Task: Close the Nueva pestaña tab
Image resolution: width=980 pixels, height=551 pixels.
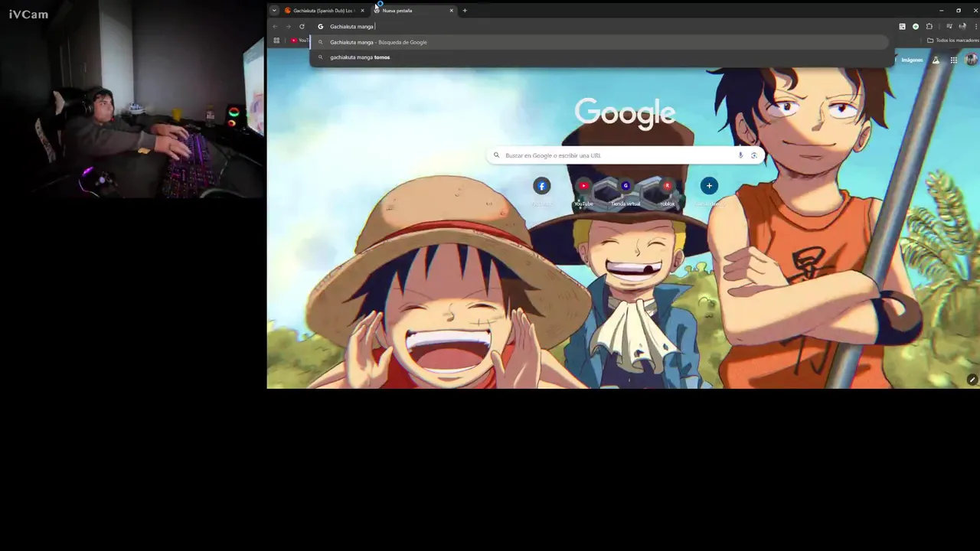Action: 451,11
